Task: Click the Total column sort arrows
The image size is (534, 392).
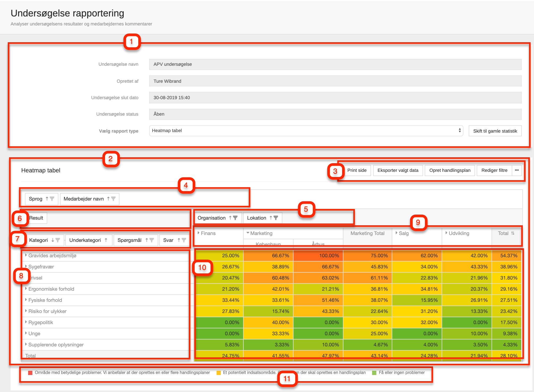Action: pos(513,233)
